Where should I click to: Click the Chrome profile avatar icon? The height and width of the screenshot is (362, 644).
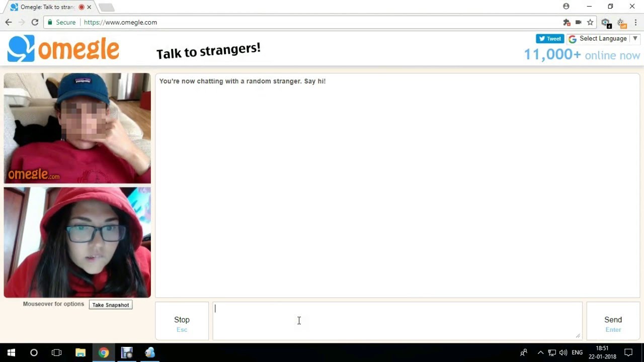[566, 7]
